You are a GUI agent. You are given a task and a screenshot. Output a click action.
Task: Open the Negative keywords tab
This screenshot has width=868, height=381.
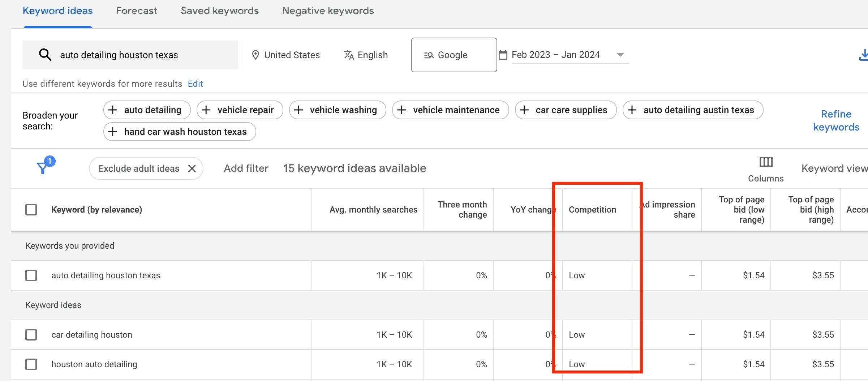[x=328, y=11]
